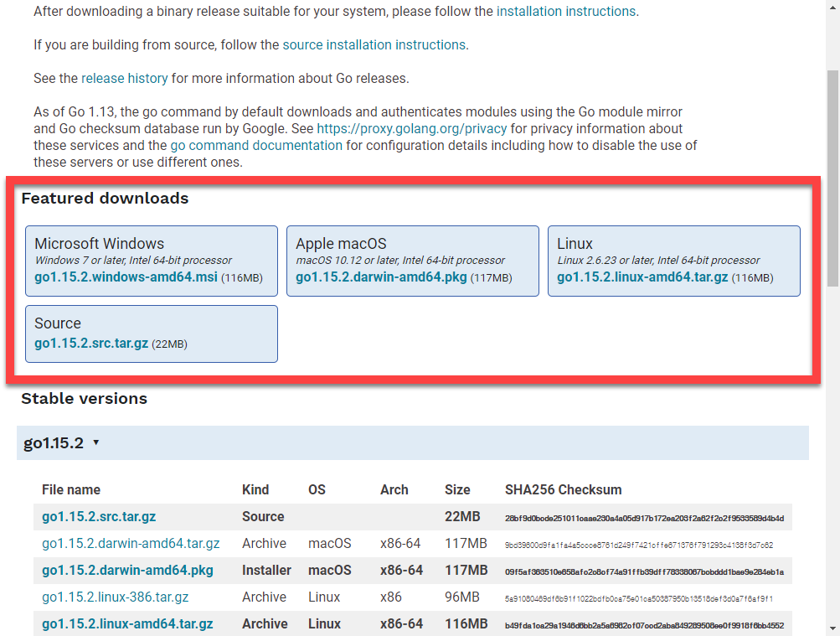Image resolution: width=840 pixels, height=636 pixels.
Task: Click the Kind column header
Action: click(x=255, y=489)
